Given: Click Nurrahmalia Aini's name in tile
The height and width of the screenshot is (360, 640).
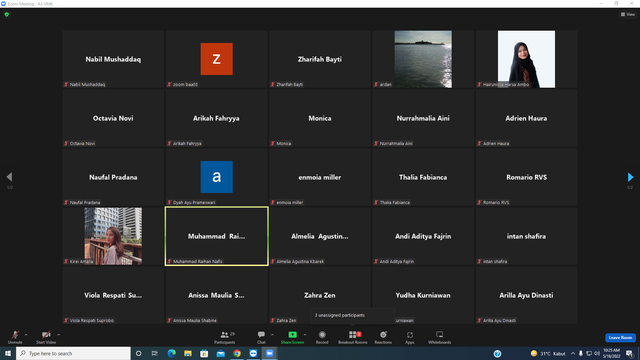Looking at the screenshot, I should 423,118.
